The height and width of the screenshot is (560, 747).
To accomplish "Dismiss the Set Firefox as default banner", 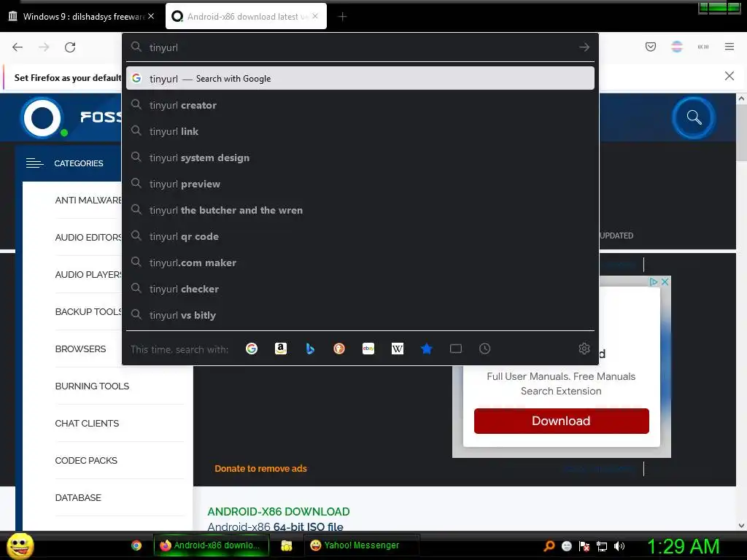I will (729, 76).
